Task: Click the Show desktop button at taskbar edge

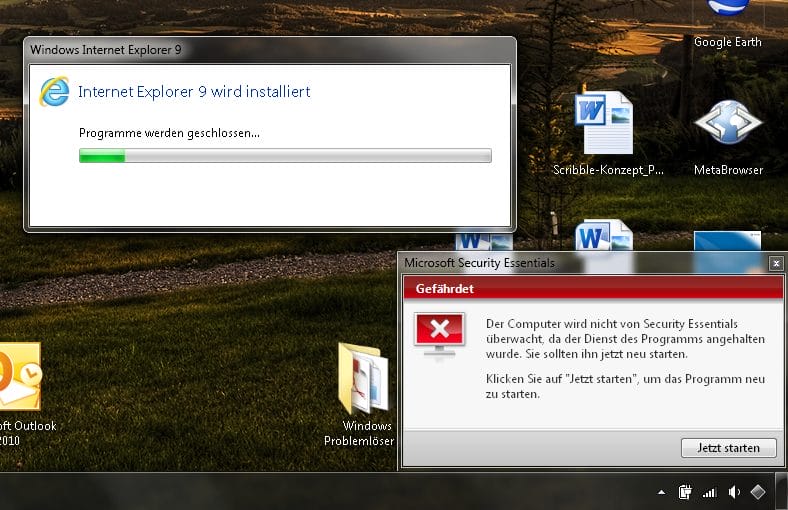Action: (x=783, y=492)
